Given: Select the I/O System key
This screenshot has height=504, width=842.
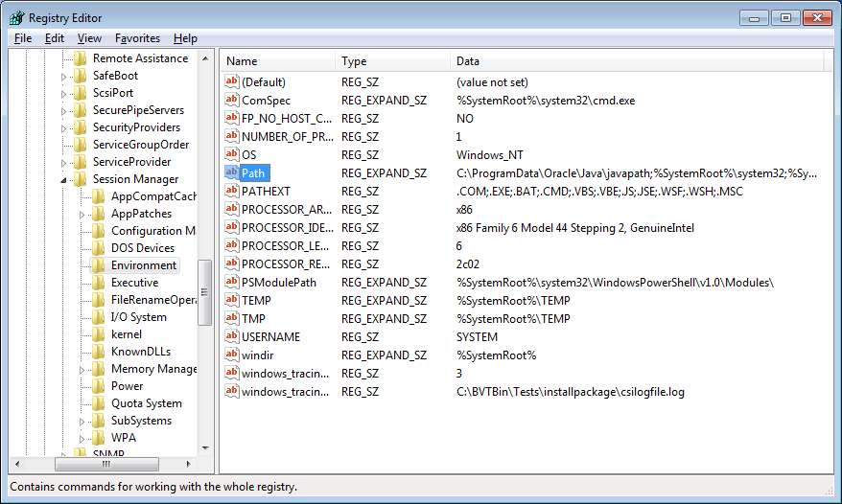Looking at the screenshot, I should tap(138, 317).
